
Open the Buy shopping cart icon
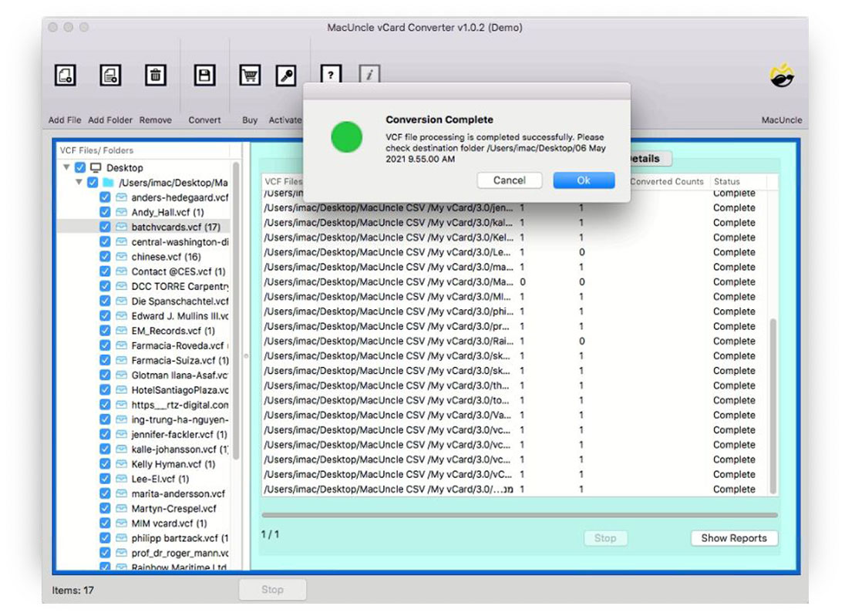tap(250, 76)
